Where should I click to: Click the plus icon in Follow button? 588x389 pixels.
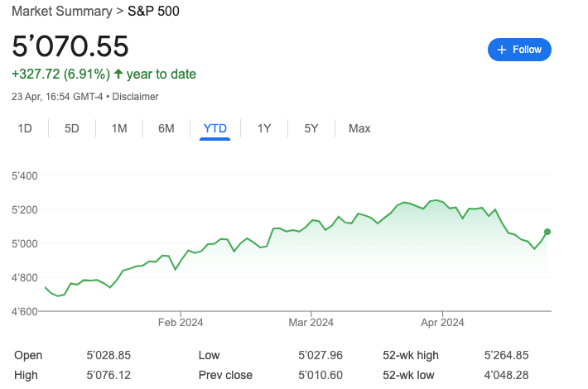tap(501, 50)
